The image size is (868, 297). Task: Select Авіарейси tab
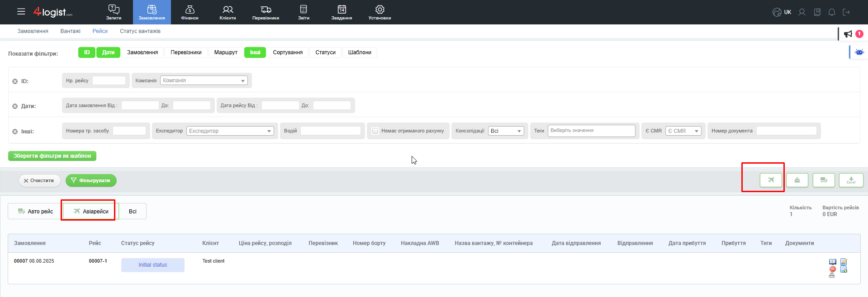(x=90, y=211)
